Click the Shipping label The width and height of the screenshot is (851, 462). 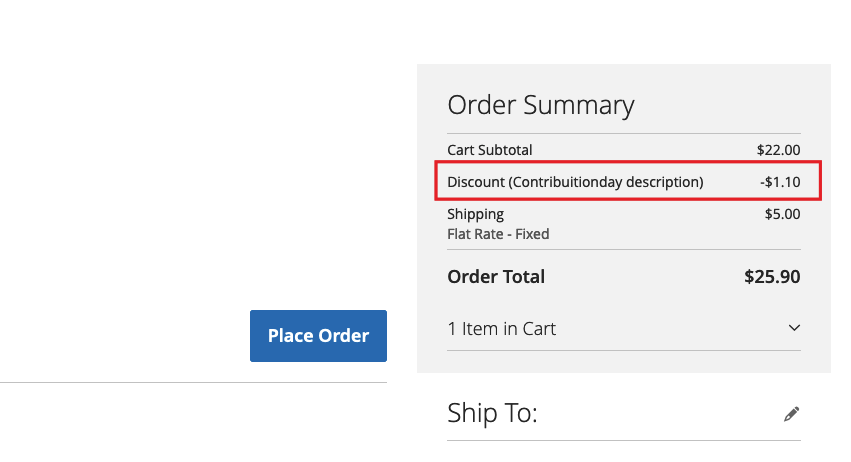[x=475, y=214]
